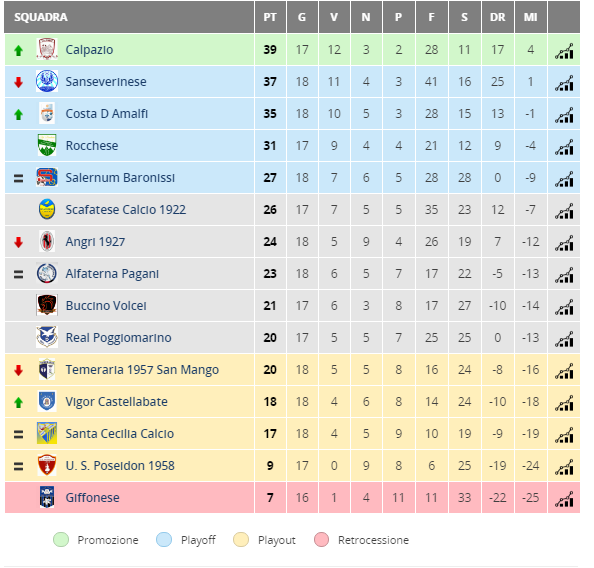Click the blue Playoff legend circle

[164, 540]
